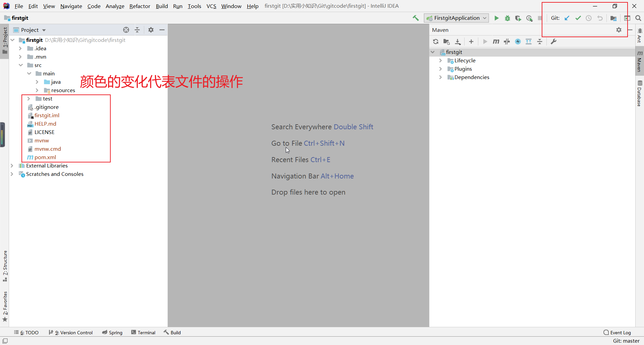Click the Build Project hammer icon

tap(416, 18)
